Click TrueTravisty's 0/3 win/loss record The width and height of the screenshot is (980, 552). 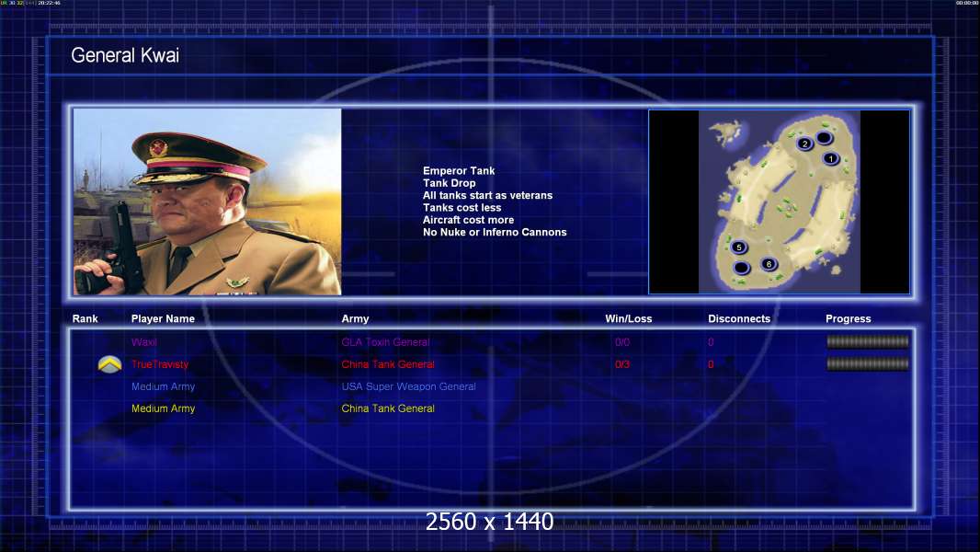(x=621, y=364)
